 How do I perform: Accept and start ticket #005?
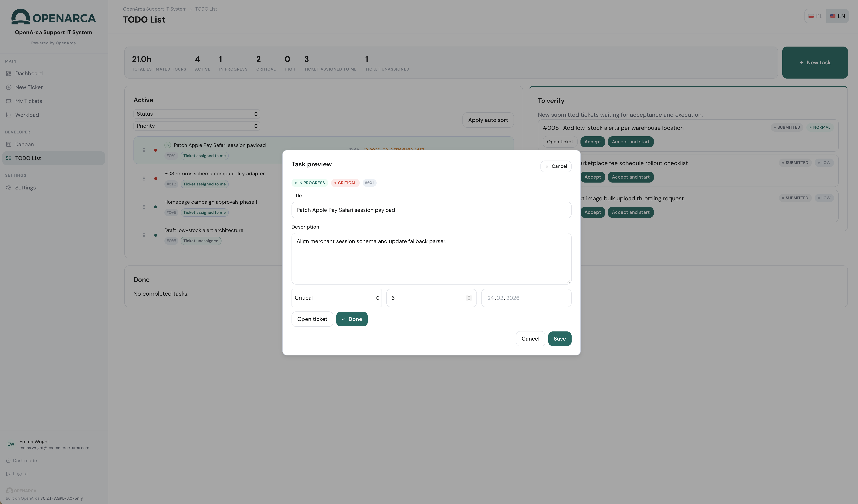(x=630, y=142)
